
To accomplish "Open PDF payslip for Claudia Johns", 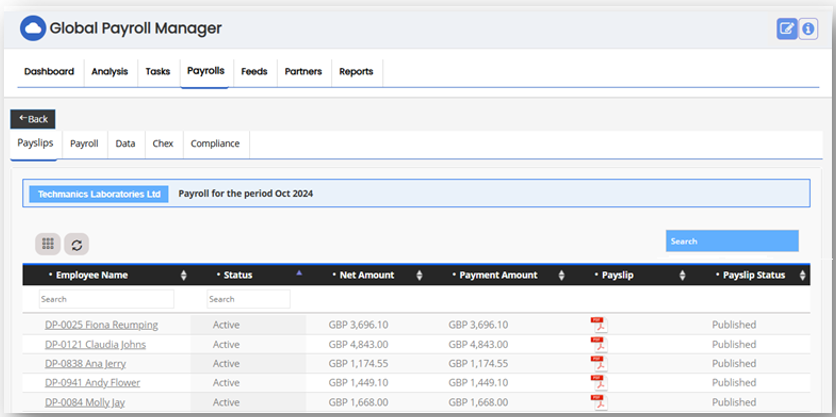I will (599, 344).
